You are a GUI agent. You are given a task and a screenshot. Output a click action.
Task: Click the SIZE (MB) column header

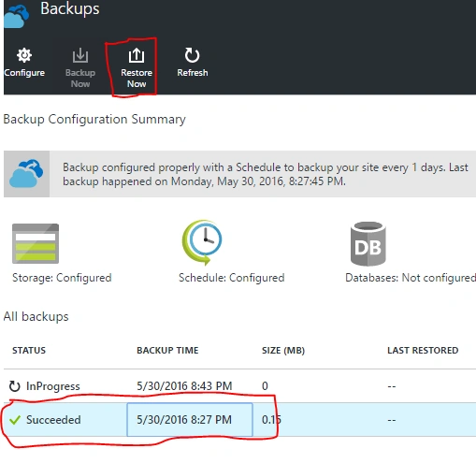pyautogui.click(x=283, y=351)
